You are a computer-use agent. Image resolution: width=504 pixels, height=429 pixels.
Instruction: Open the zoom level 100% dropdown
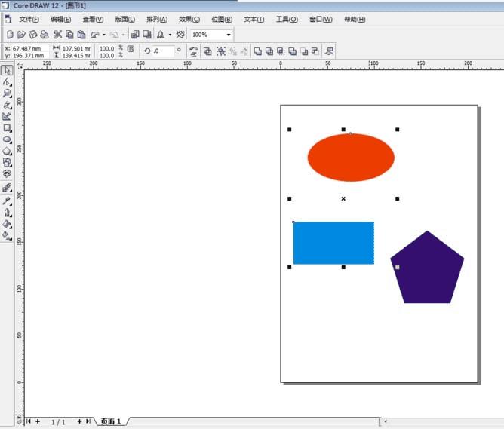pos(229,35)
